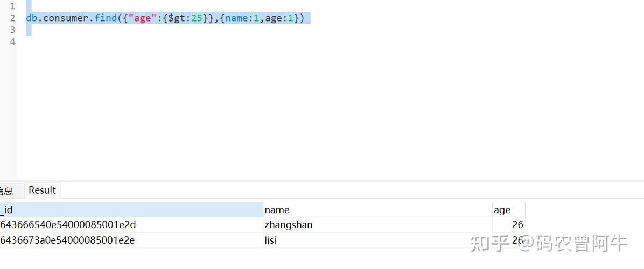
Task: Place cursor on consumer in the query
Action: pyautogui.click(x=66, y=18)
